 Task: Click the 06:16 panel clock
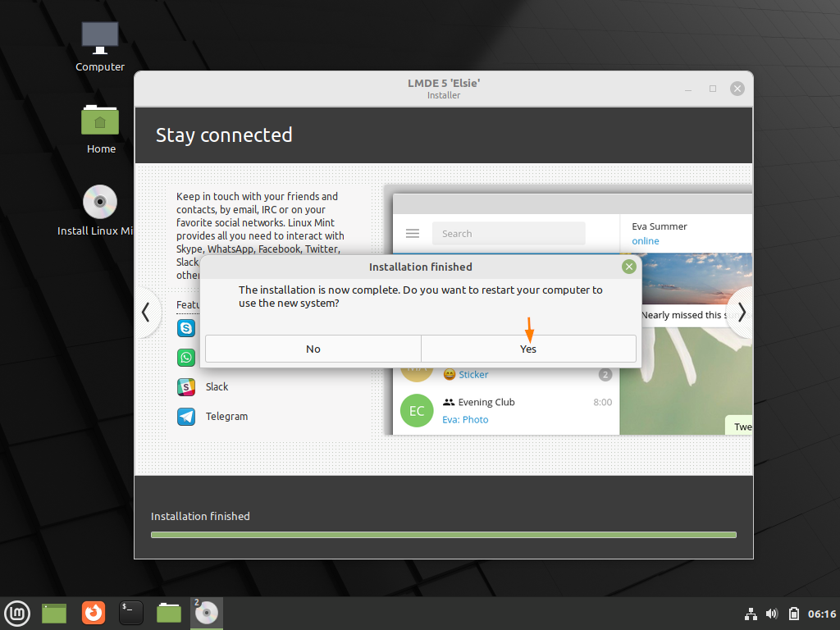(822, 614)
